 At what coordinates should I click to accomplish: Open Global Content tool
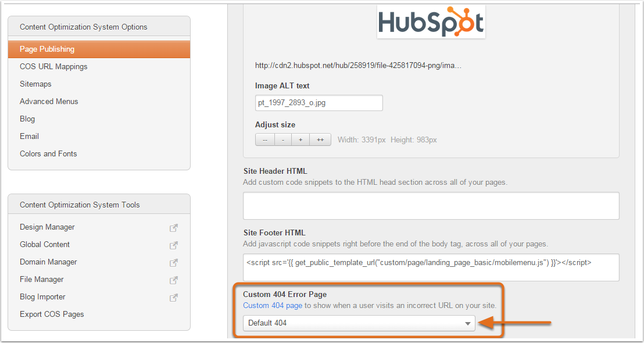45,244
